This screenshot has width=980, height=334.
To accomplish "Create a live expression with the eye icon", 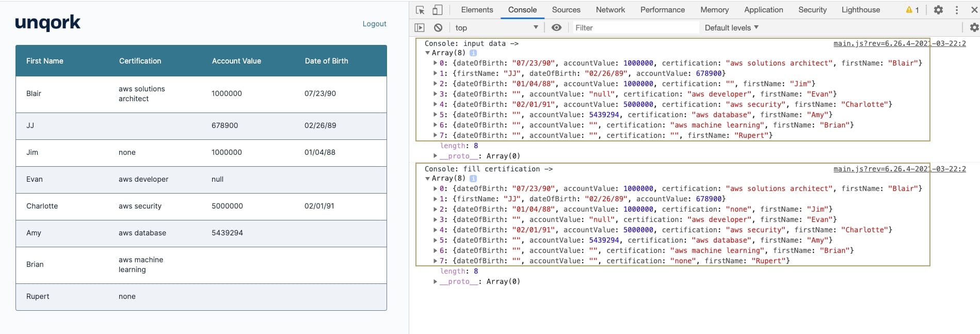I will pos(556,28).
